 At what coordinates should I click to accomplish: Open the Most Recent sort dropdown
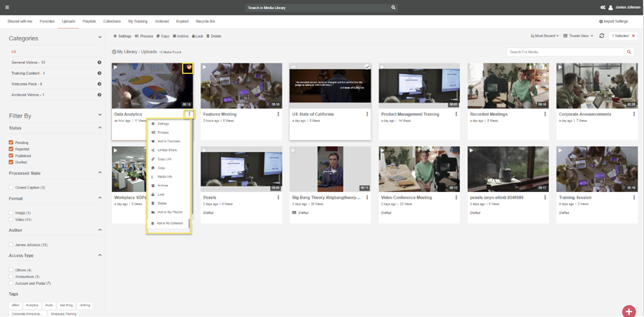(x=545, y=36)
